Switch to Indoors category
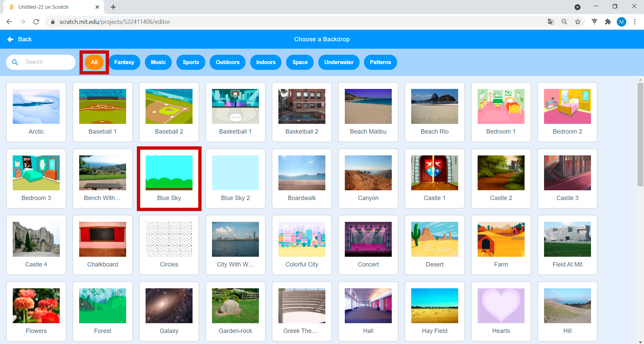The image size is (644, 344). [x=266, y=62]
